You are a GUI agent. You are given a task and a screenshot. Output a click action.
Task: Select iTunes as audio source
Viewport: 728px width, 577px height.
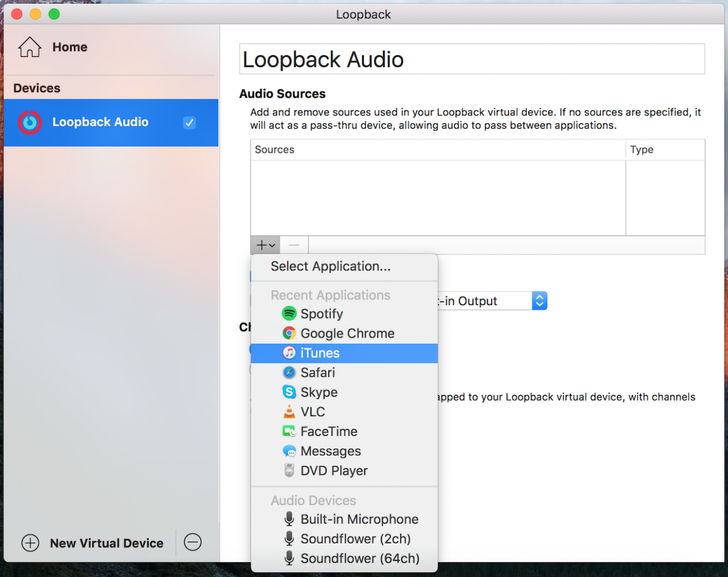(x=344, y=353)
